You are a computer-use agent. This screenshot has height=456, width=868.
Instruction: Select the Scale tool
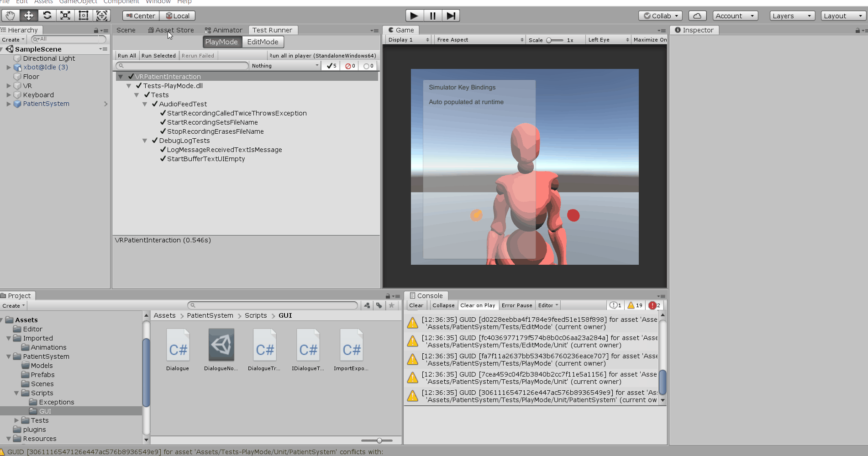coord(65,16)
